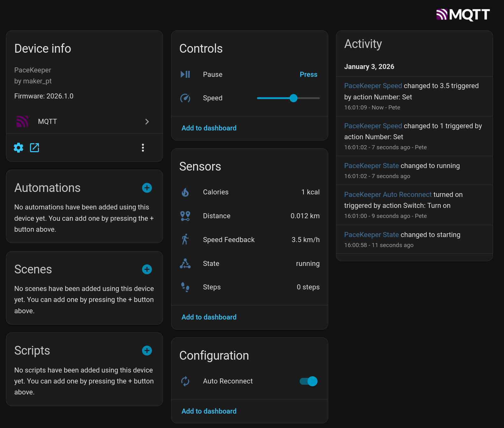
Task: Add a new automation with plus button
Action: point(147,188)
